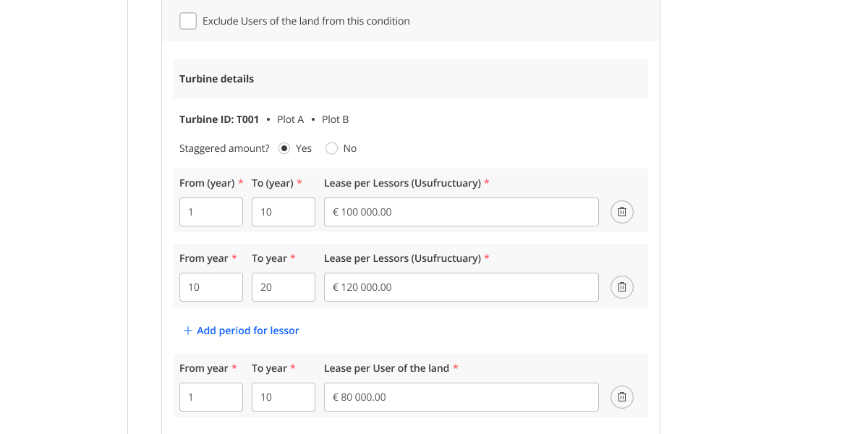Check Exclude Users of the land checkbox
The height and width of the screenshot is (434, 868).
(x=188, y=21)
